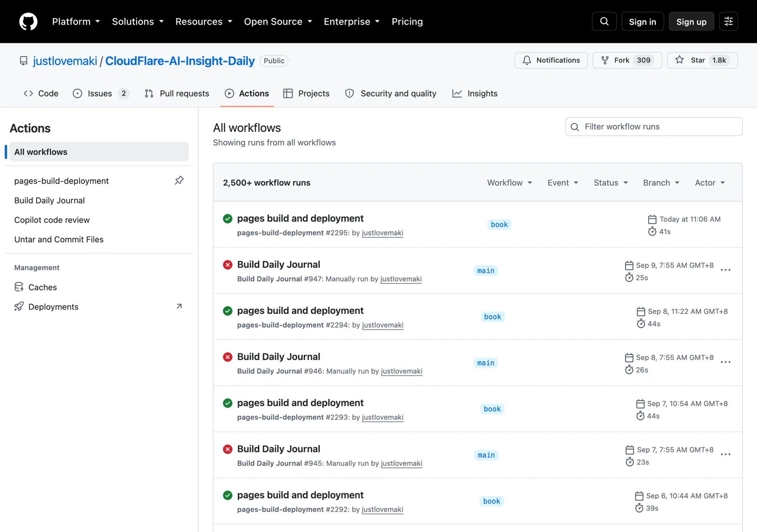
Task: Open the CloudFlare-AI-Insight-Daily repository link
Action: 180,61
